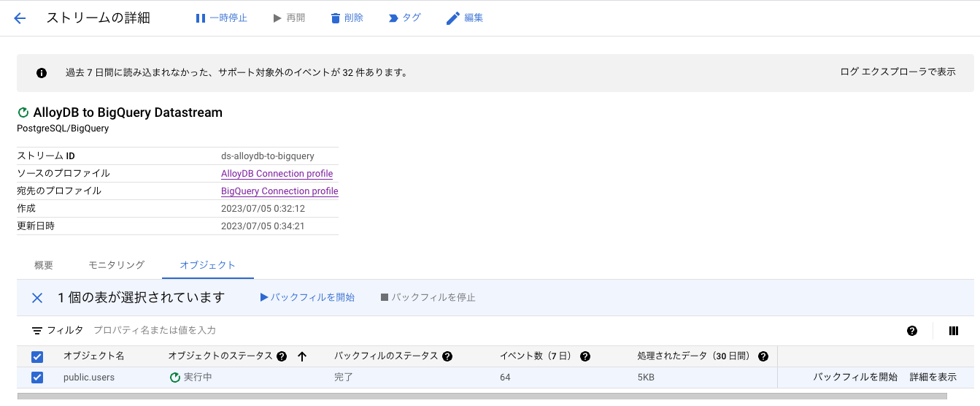Go back using the left arrow icon

pos(20,18)
